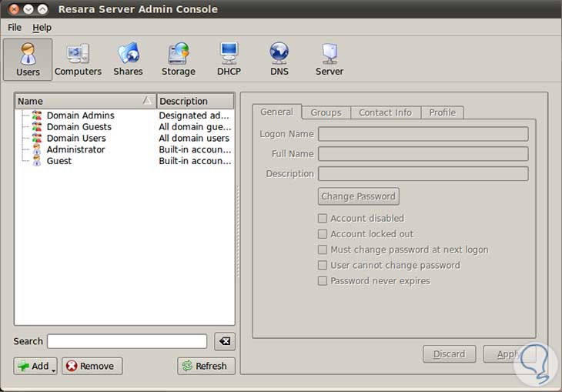Viewport: 562px width, 392px height.
Task: Open the DHCP section
Action: coord(229,59)
